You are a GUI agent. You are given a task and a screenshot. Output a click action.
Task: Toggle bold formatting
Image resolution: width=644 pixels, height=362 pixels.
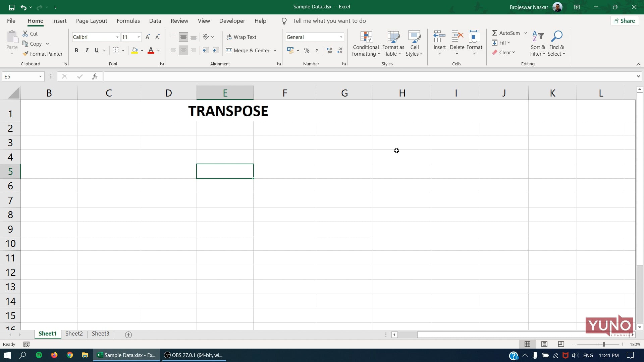pos(76,50)
